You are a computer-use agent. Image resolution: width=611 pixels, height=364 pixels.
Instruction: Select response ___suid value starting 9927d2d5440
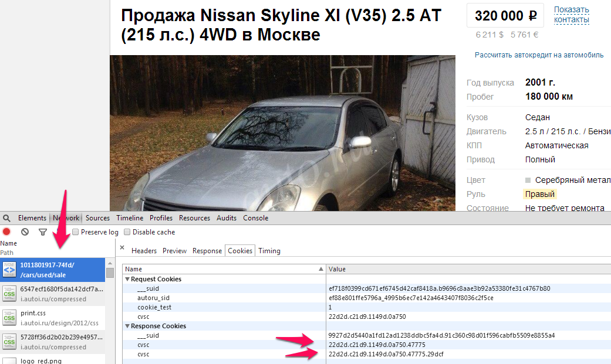[x=441, y=336]
